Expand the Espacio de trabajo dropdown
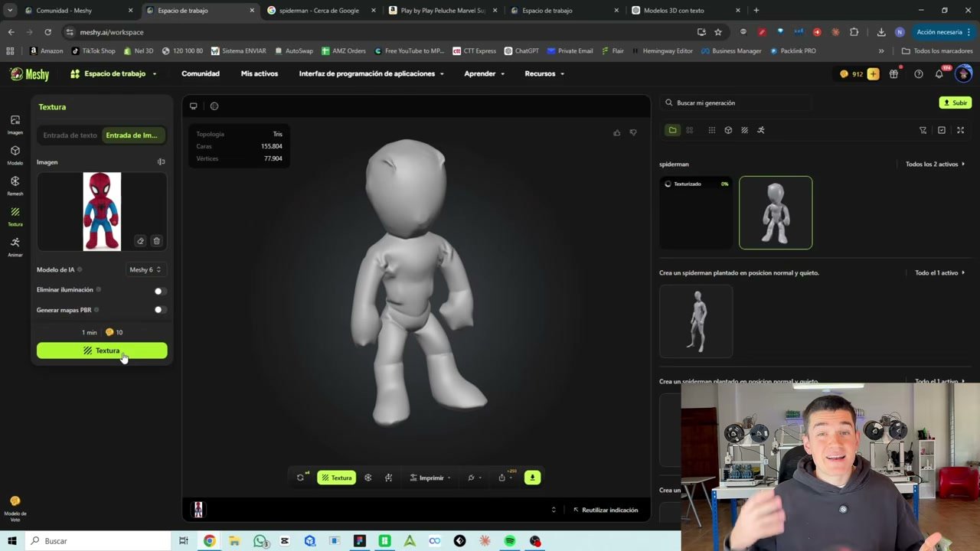 113,74
